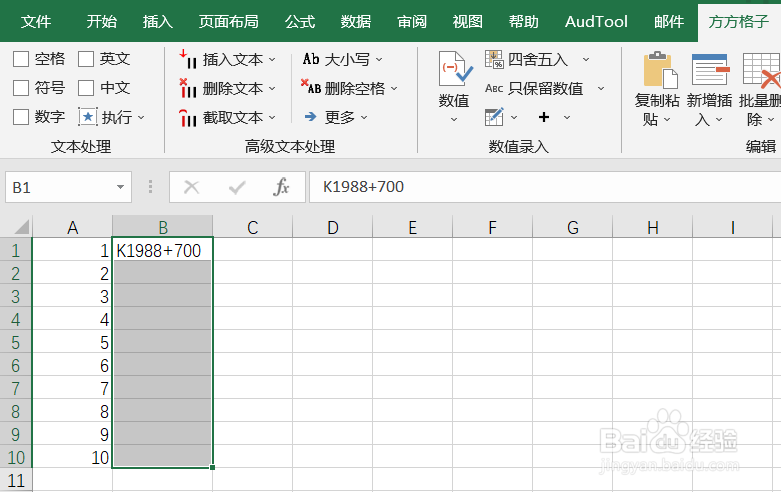
Task: Click cell A10 with value 10
Action: point(73,457)
